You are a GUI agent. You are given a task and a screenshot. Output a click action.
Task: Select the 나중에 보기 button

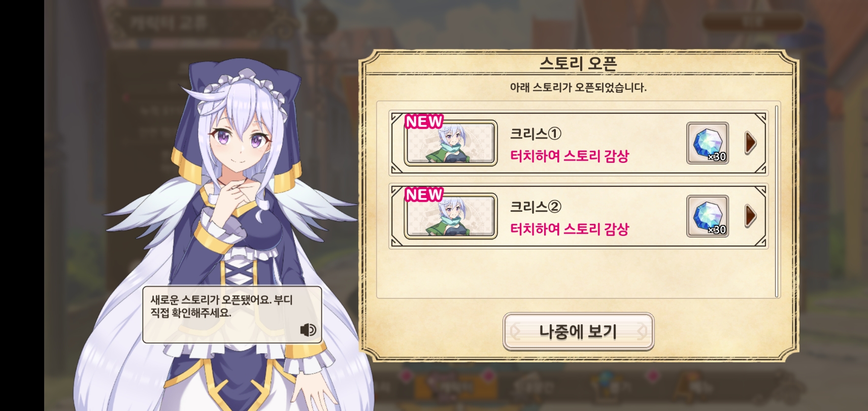[578, 332]
